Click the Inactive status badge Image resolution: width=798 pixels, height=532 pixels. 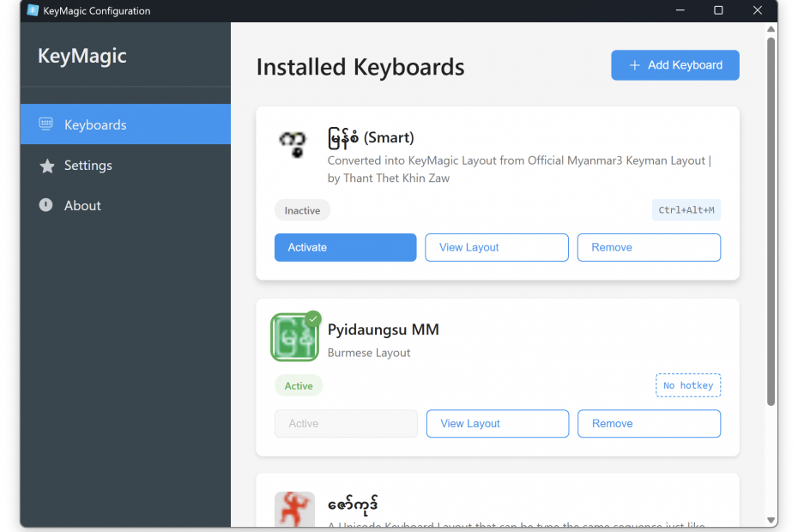(x=302, y=210)
